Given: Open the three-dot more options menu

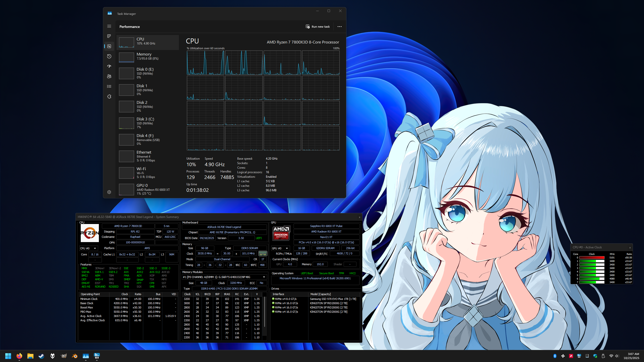Looking at the screenshot, I should pyautogui.click(x=339, y=27).
